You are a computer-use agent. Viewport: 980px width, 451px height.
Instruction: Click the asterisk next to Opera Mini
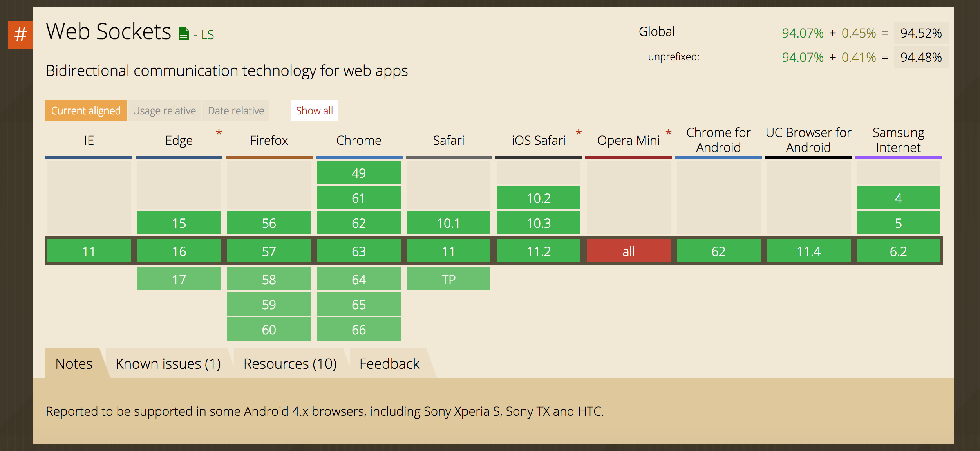(x=669, y=133)
